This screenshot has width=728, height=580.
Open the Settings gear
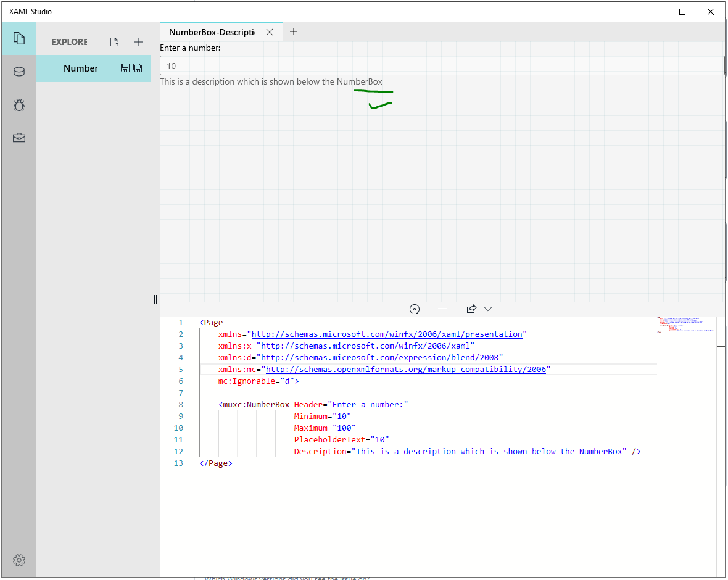19,560
